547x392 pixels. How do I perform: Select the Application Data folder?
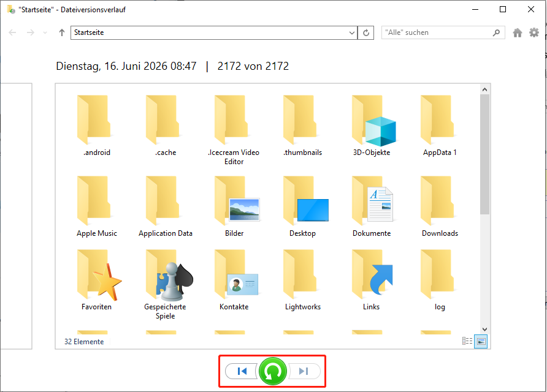(166, 206)
